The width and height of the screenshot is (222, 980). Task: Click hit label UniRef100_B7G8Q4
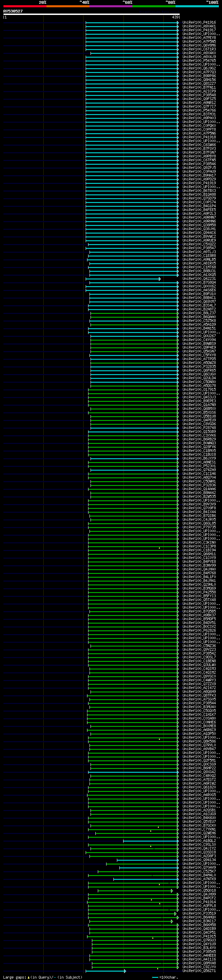199,283
